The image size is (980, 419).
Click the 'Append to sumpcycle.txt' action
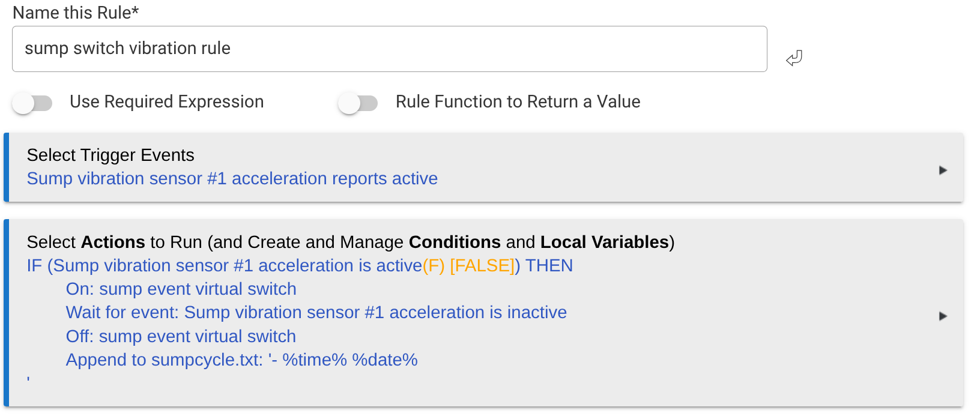point(242,360)
